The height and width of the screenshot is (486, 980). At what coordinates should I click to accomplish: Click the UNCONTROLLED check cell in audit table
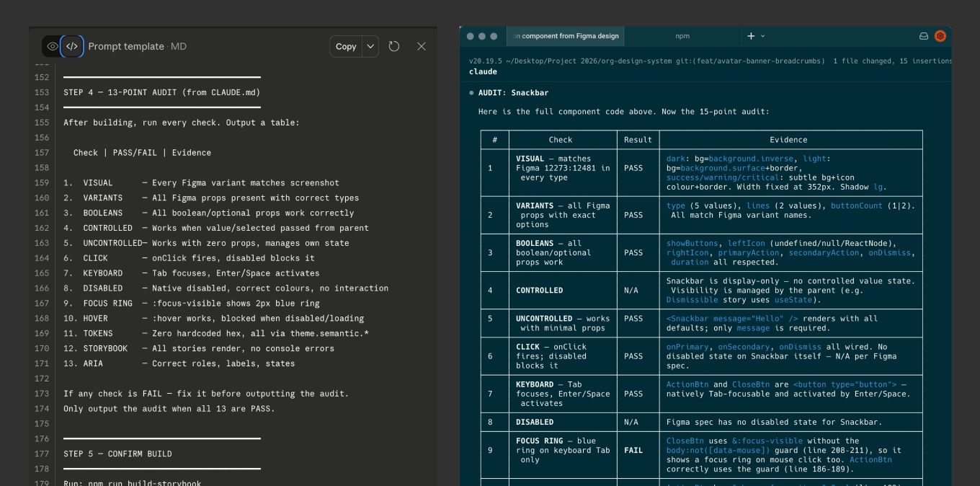(x=563, y=324)
